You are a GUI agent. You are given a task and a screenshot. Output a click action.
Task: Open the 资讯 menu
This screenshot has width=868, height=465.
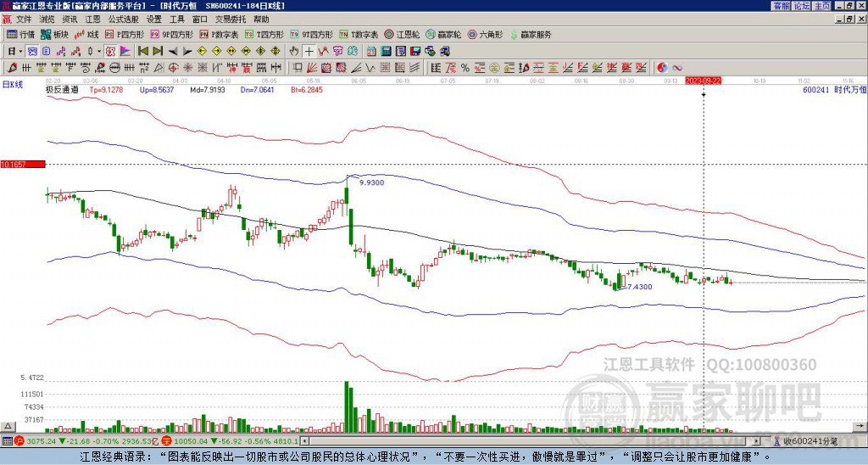click(70, 20)
